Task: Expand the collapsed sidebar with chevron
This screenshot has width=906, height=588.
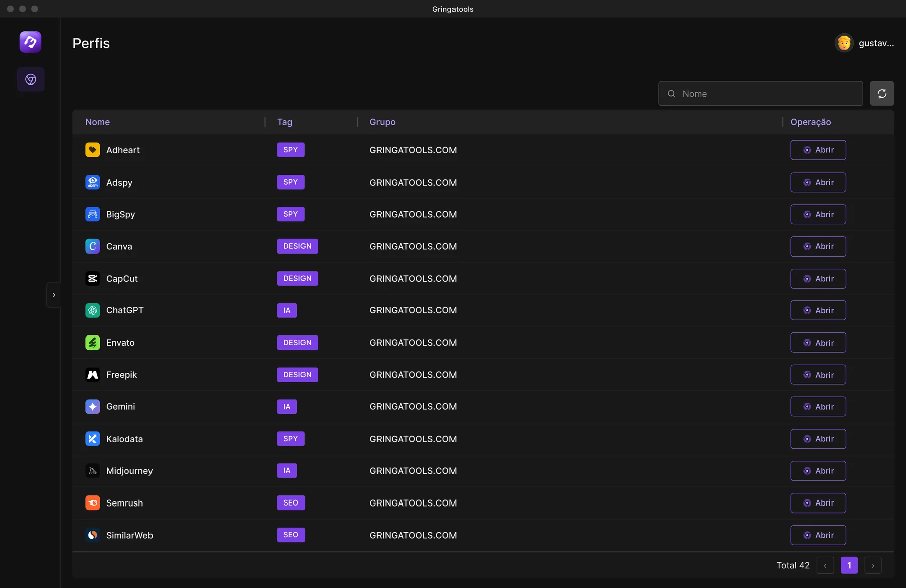Action: click(54, 295)
